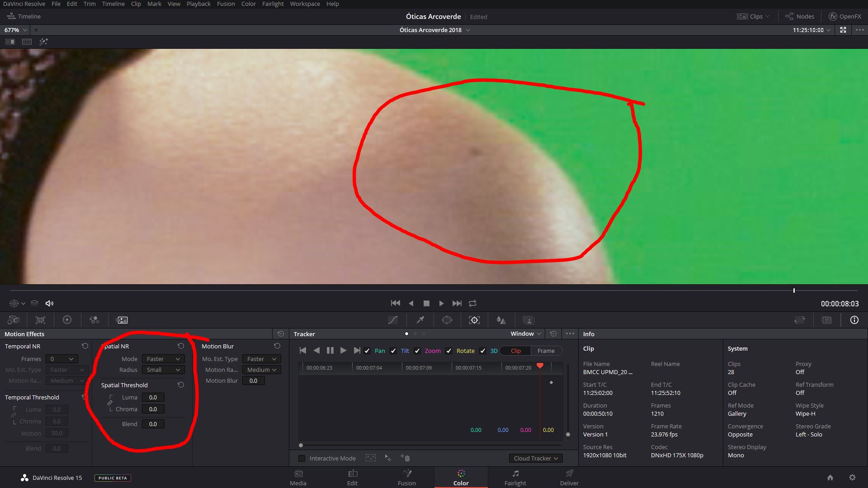This screenshot has width=868, height=488.
Task: Toggle highlight magic wand icon
Action: pos(43,42)
